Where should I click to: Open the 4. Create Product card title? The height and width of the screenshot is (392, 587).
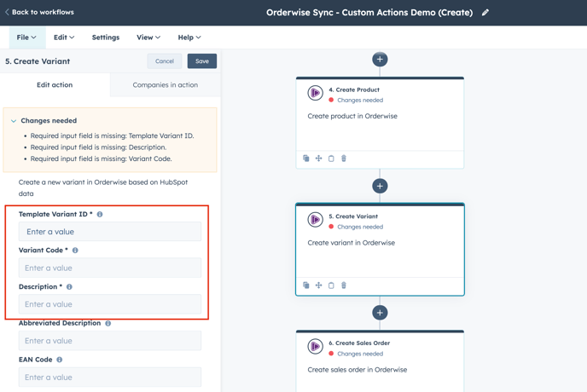(x=354, y=89)
